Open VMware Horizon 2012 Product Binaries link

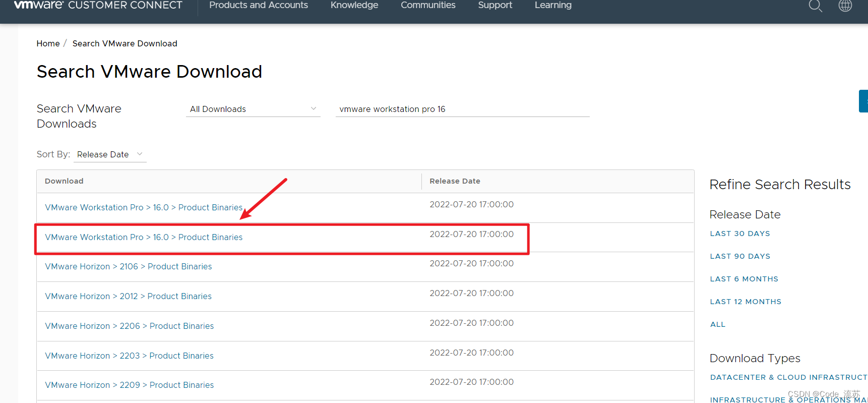pyautogui.click(x=129, y=296)
